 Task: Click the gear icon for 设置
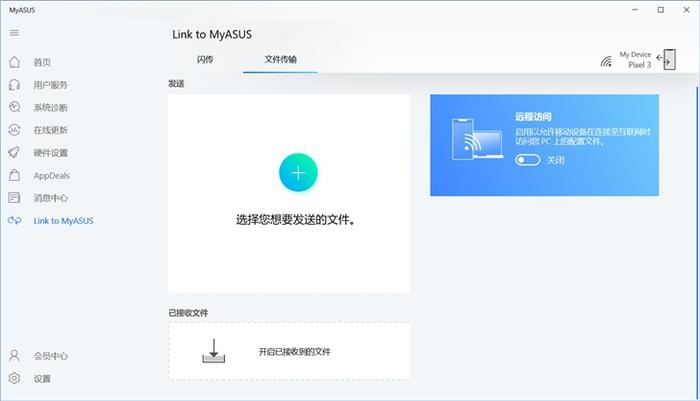[14, 378]
